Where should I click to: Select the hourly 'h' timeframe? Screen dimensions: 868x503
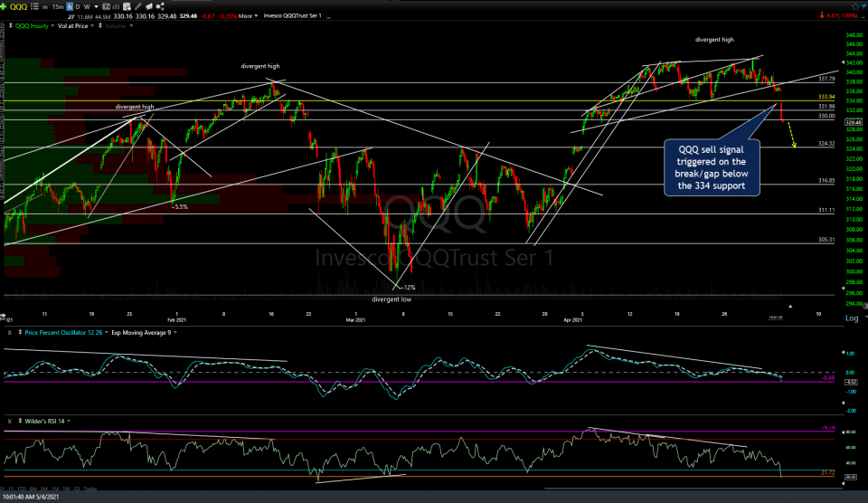coord(70,6)
